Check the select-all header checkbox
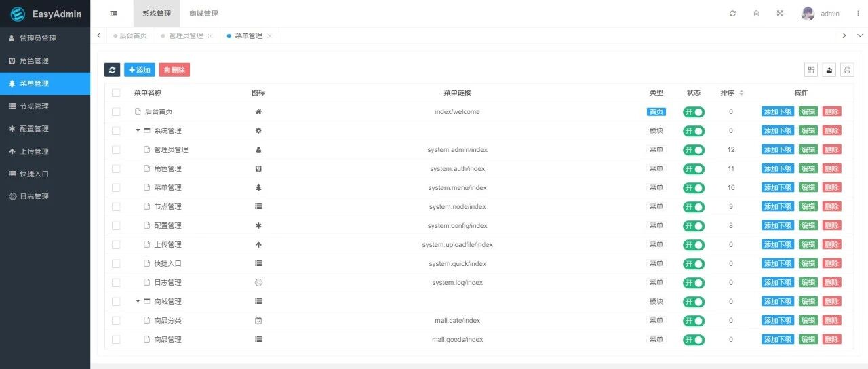Screen dimensions: 868x369 pos(116,93)
